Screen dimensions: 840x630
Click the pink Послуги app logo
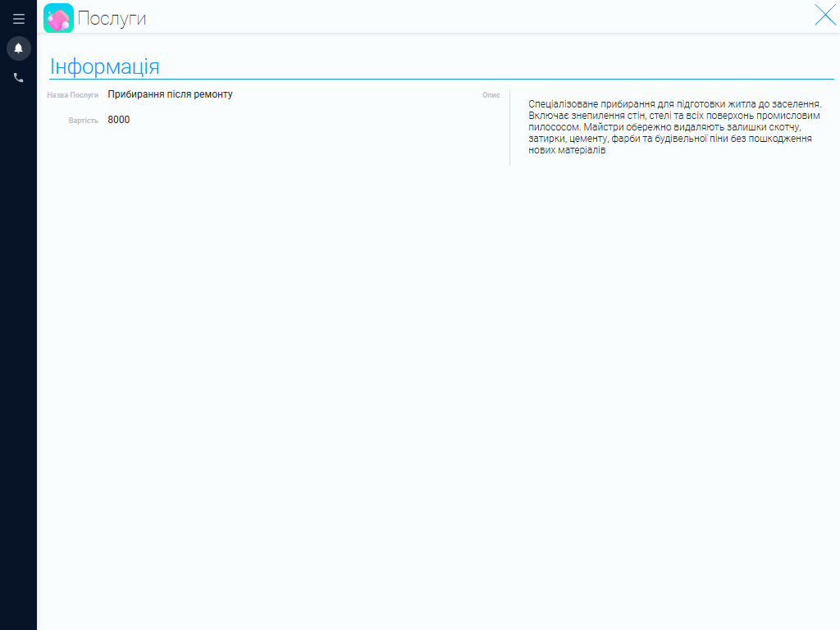point(58,18)
